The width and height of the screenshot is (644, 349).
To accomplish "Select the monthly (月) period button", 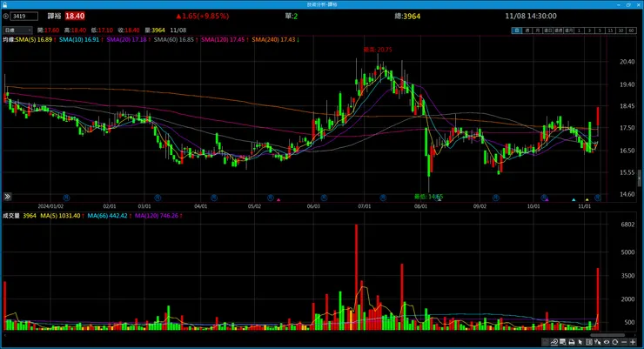I will [x=537, y=30].
